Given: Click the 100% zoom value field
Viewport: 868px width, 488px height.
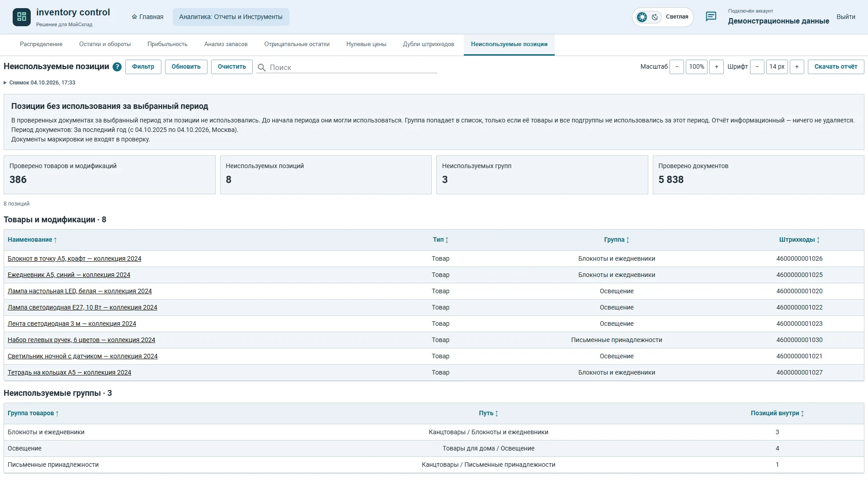Looking at the screenshot, I should (697, 67).
